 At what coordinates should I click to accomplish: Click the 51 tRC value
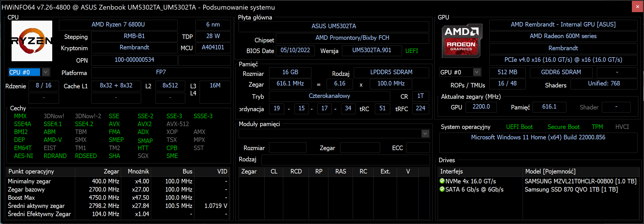383,108
